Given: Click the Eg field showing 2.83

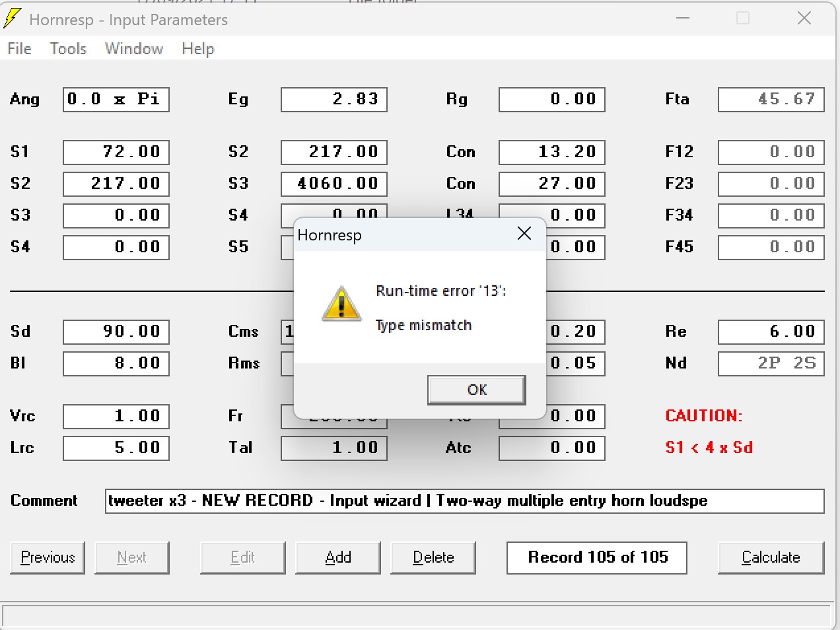Looking at the screenshot, I should (334, 99).
